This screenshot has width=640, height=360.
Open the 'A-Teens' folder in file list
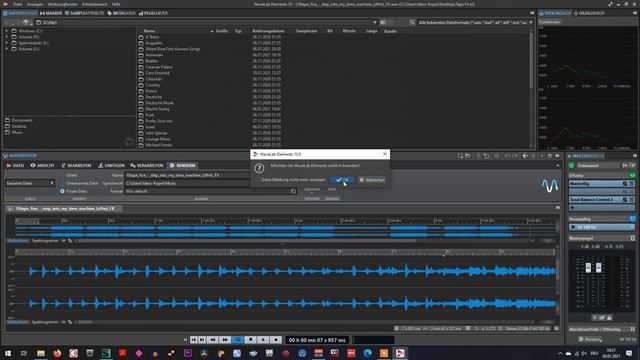(152, 37)
